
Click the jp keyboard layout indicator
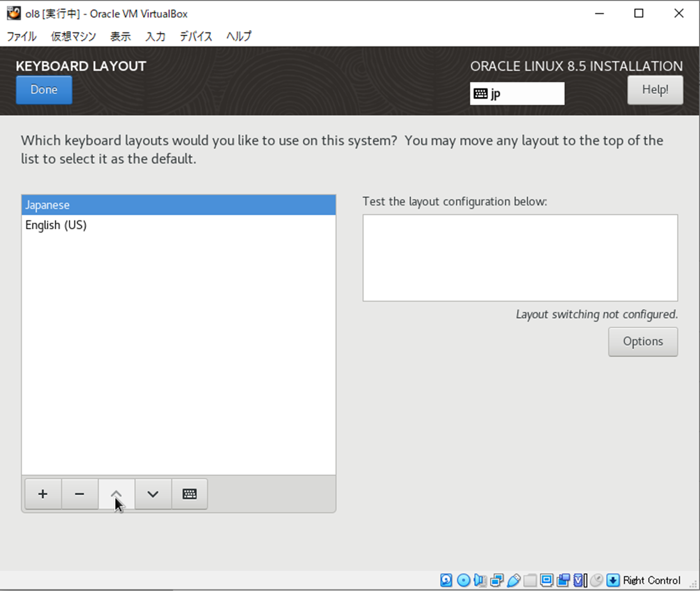(x=517, y=93)
